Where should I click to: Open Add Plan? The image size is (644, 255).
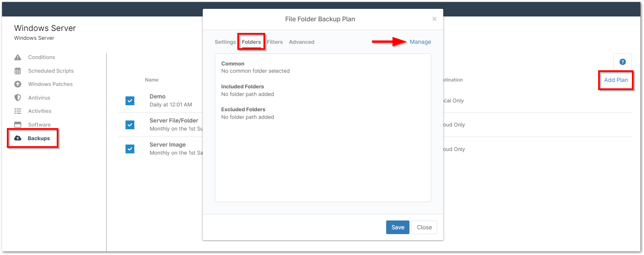(x=615, y=80)
